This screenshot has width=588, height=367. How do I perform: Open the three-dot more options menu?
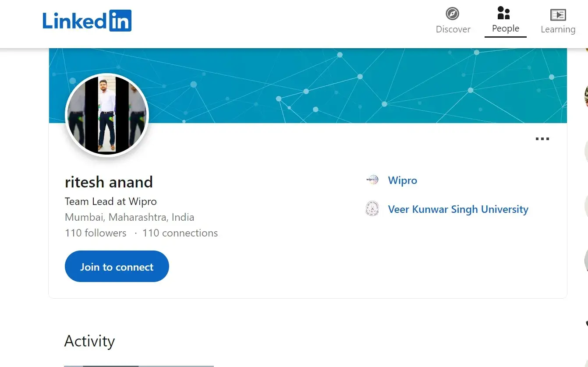click(x=542, y=139)
